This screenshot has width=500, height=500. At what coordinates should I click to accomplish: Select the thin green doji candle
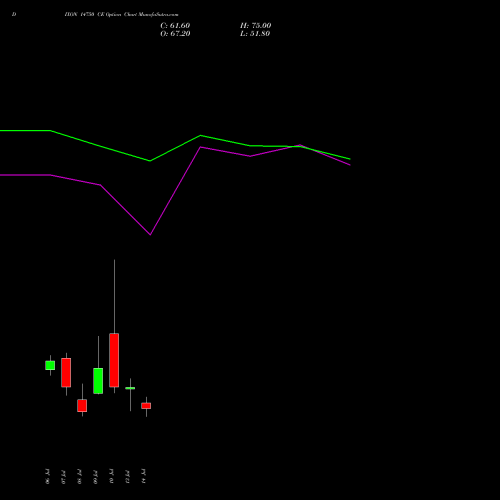click(130, 388)
